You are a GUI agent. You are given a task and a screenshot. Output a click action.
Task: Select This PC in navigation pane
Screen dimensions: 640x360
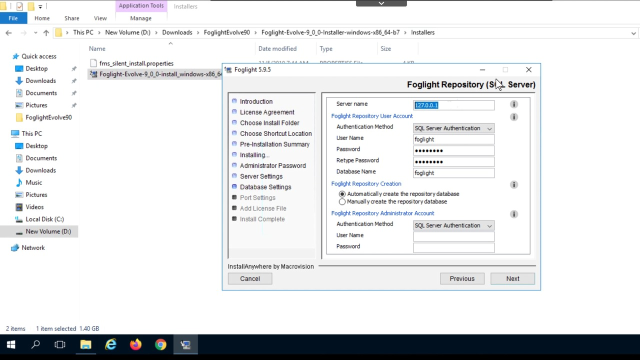(31, 133)
